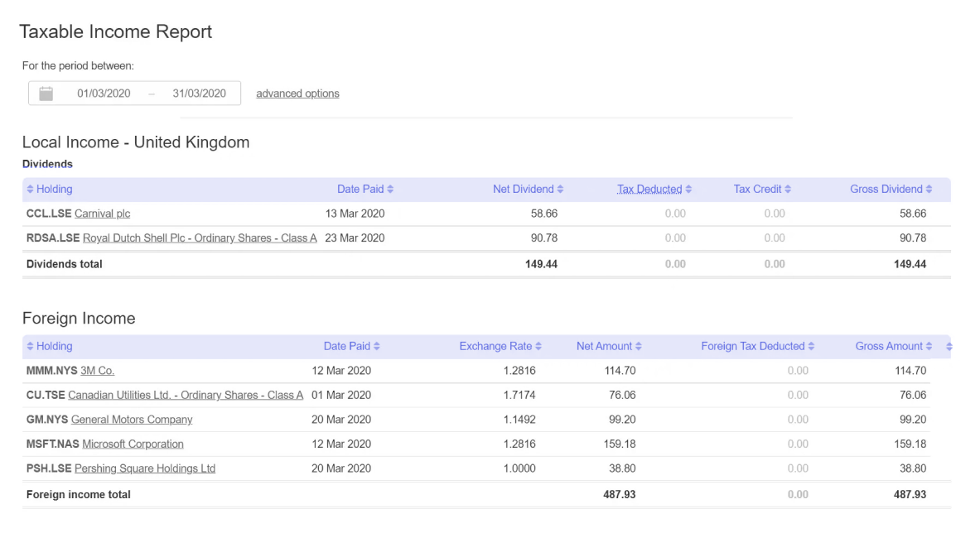
Task: Select the end date 31/03/2020 field
Action: [200, 94]
